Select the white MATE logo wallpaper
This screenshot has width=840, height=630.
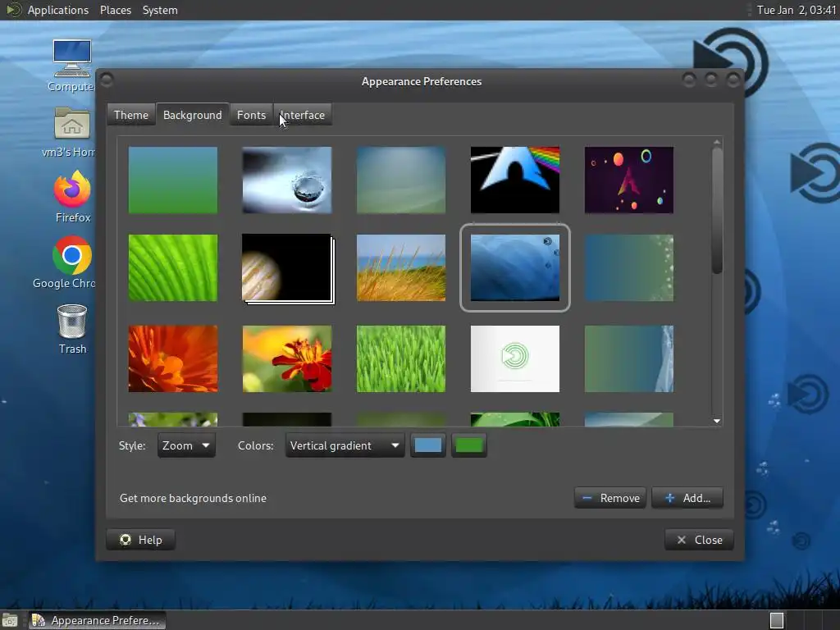[x=515, y=359]
